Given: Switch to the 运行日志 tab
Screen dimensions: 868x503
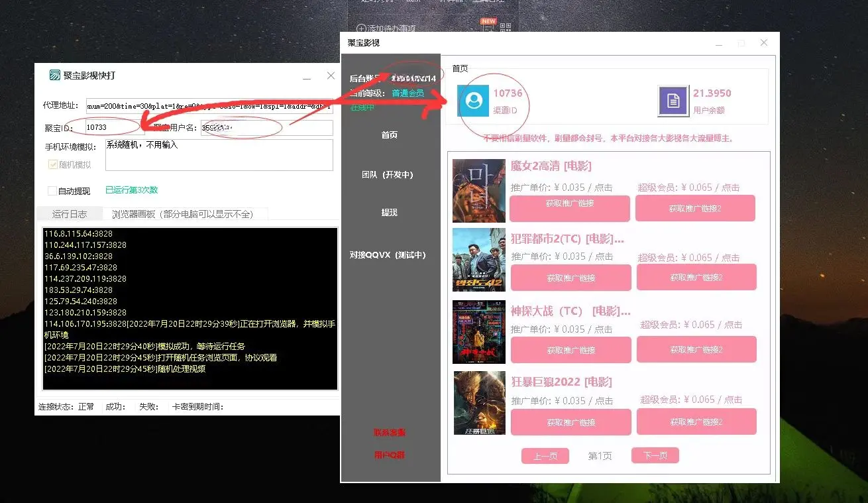Looking at the screenshot, I should point(70,214).
